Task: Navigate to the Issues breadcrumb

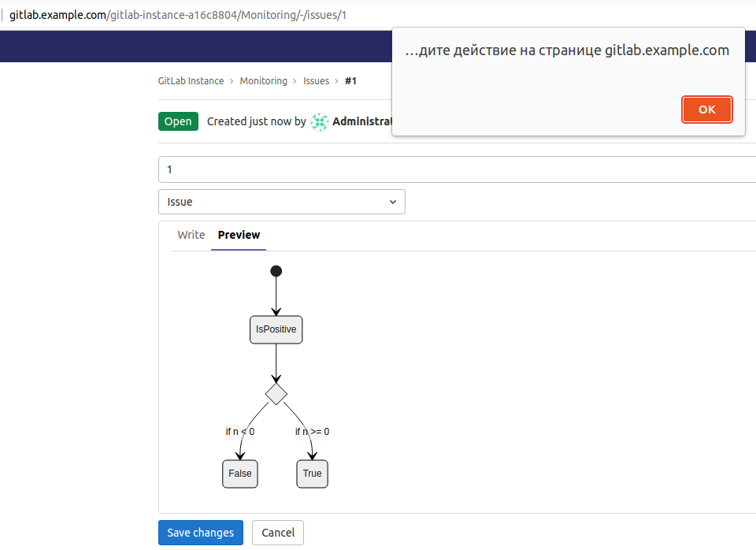Action: 316,81
